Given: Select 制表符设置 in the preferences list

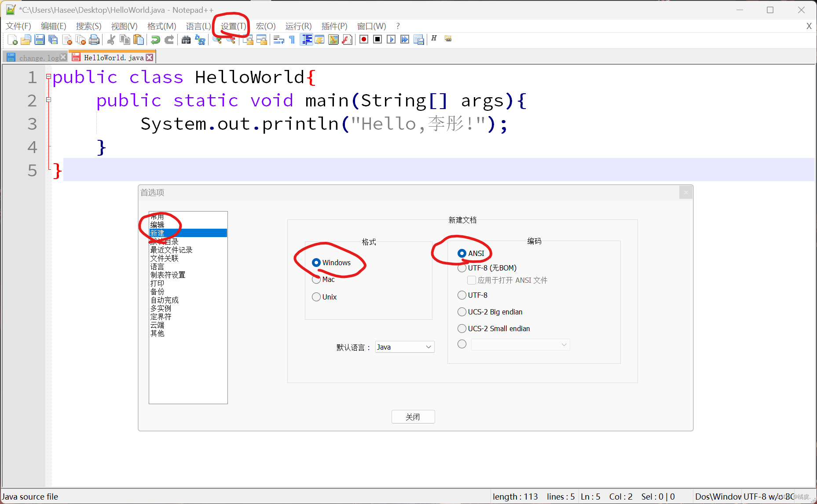Looking at the screenshot, I should coord(167,274).
